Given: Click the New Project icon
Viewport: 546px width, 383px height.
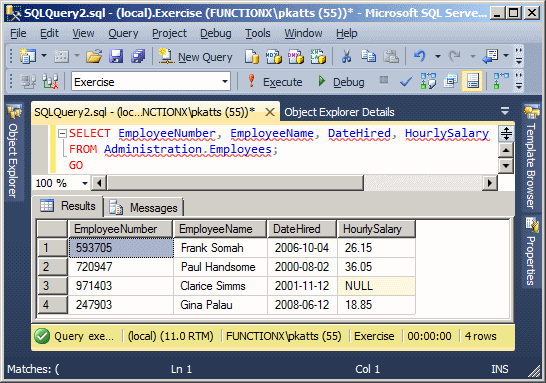Looking at the screenshot, I should [x=28, y=56].
